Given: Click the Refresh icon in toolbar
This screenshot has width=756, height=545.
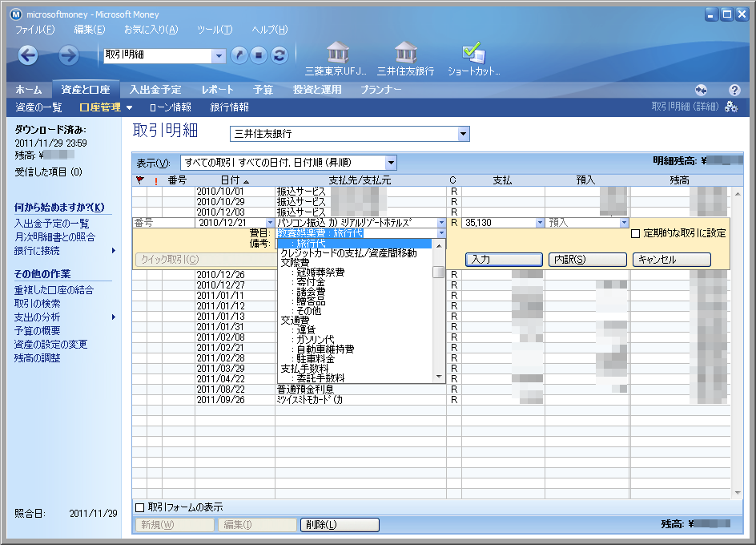Looking at the screenshot, I should click(x=279, y=55).
